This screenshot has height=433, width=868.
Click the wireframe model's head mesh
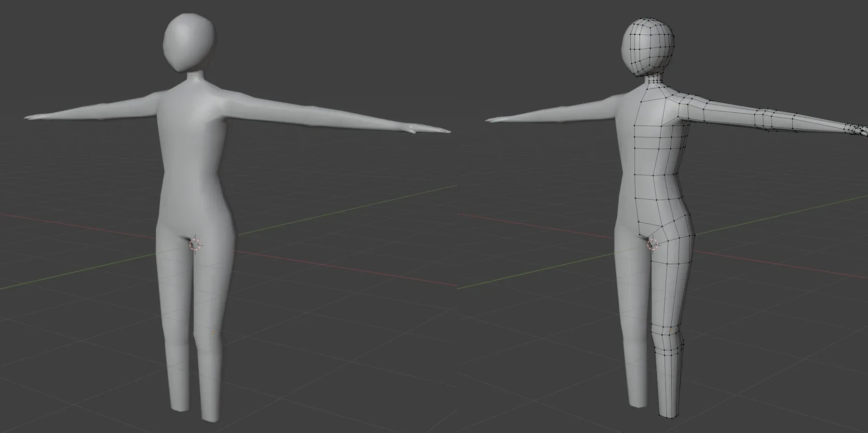pos(647,46)
